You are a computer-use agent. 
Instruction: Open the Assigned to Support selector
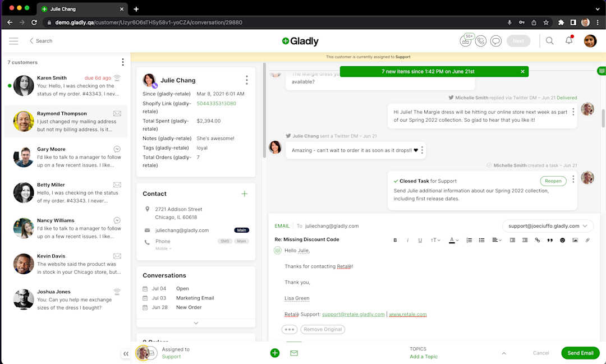tap(163, 353)
